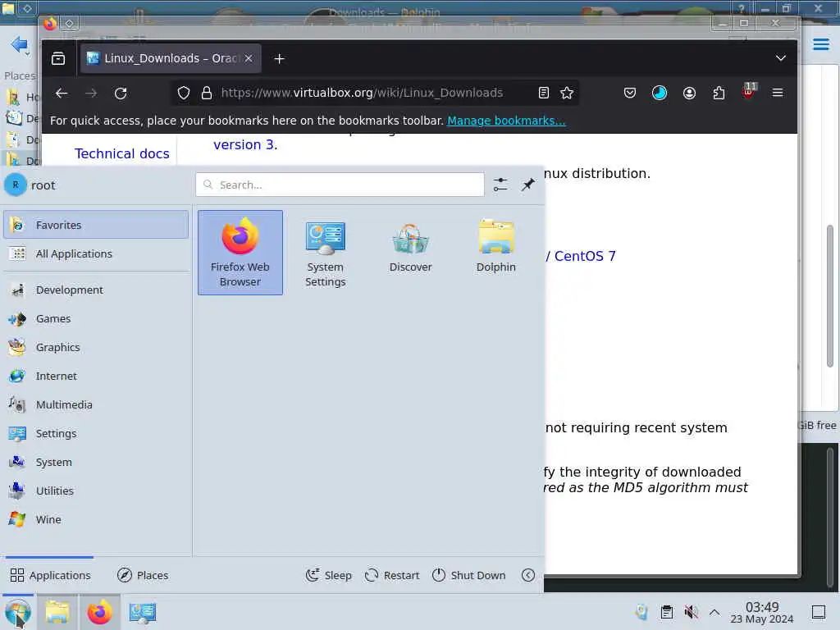This screenshot has width=840, height=630.
Task: Open the Utilities category
Action: tap(96, 491)
